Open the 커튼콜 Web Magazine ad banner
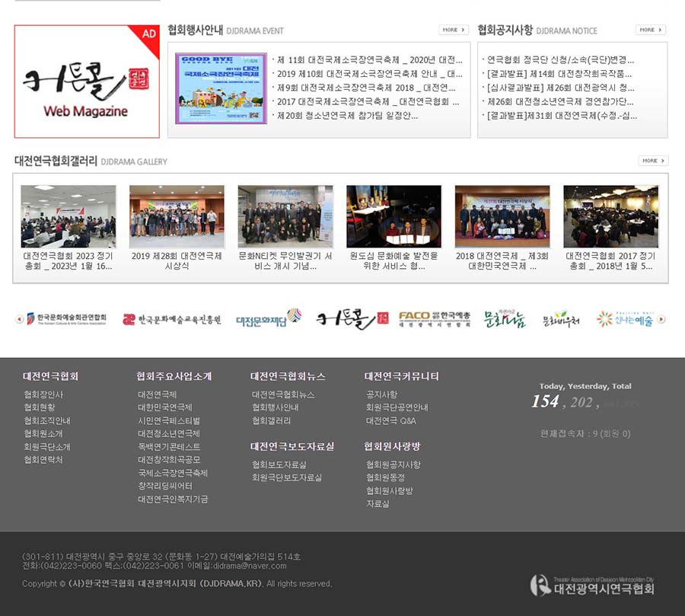The height and width of the screenshot is (616, 685). (87, 81)
